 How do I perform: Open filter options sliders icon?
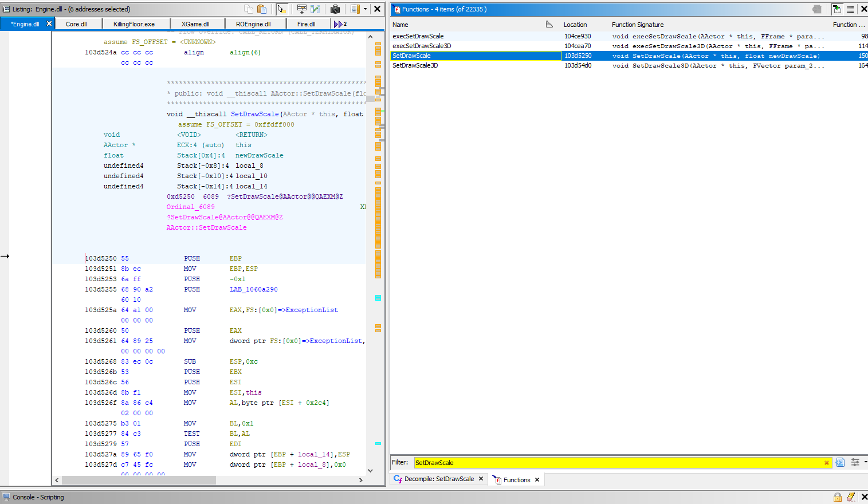[x=855, y=462]
